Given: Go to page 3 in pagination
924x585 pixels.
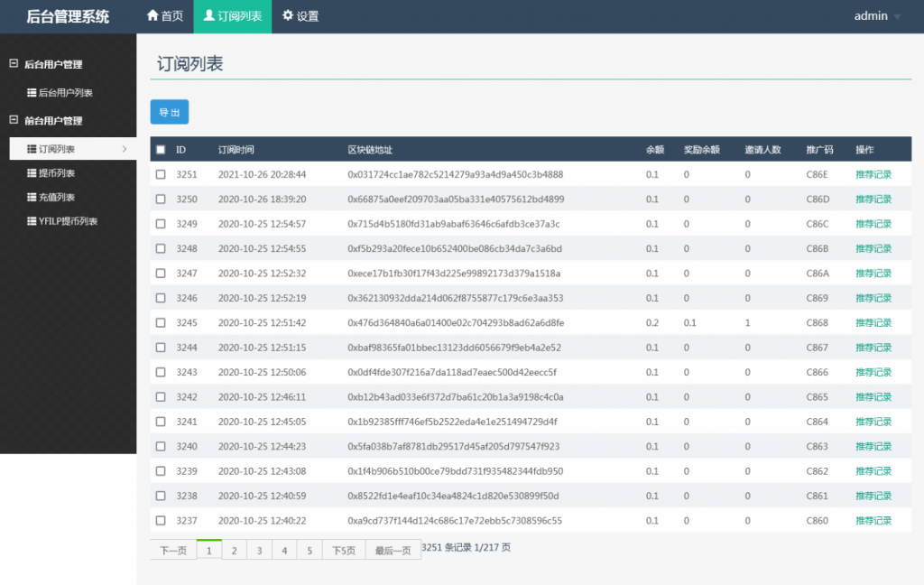Looking at the screenshot, I should (x=259, y=551).
